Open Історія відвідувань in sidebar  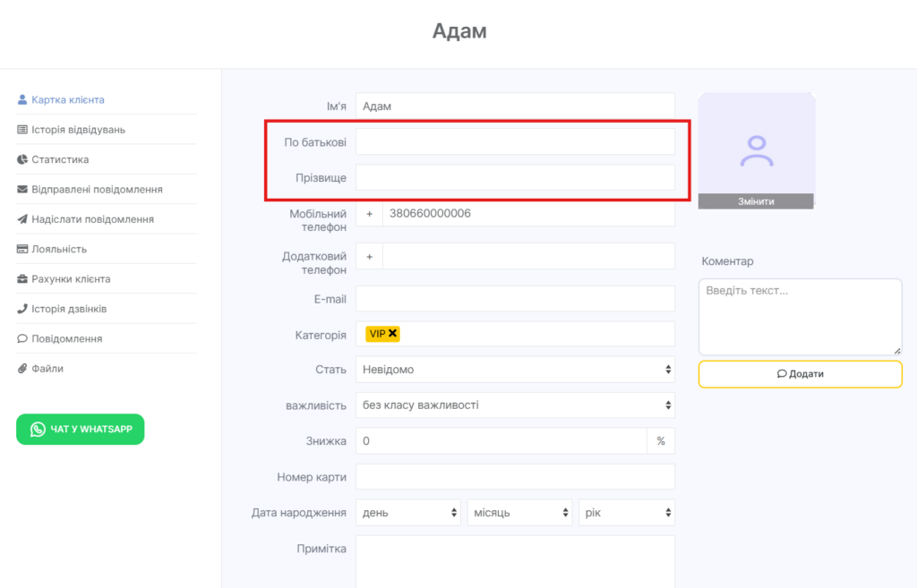pyautogui.click(x=78, y=130)
